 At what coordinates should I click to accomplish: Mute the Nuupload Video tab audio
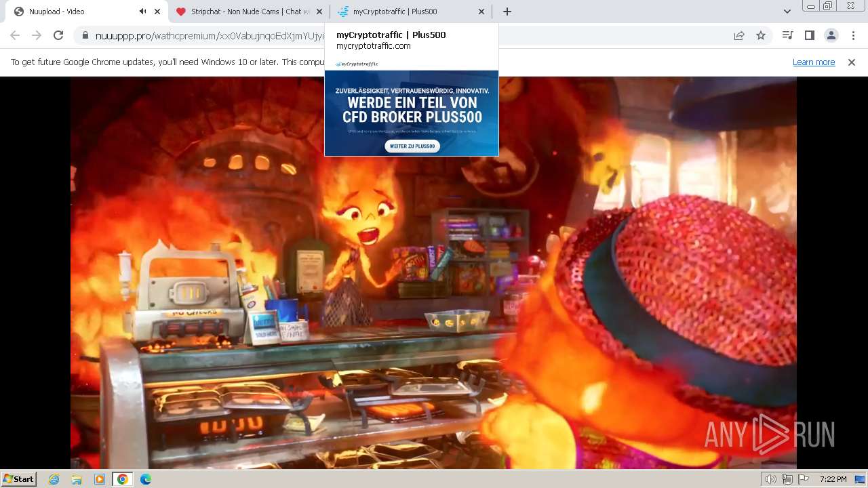(142, 12)
